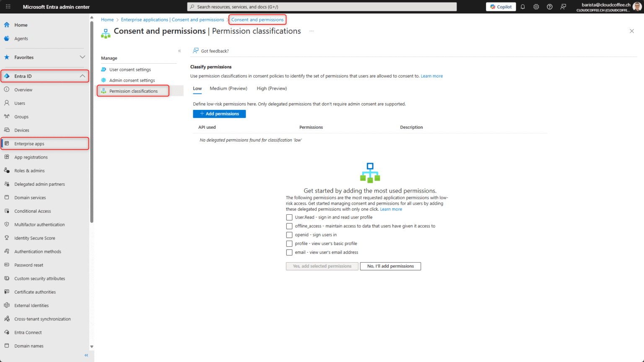This screenshot has width=644, height=362.
Task: Click the apps launcher grid icon
Action: [8, 6]
